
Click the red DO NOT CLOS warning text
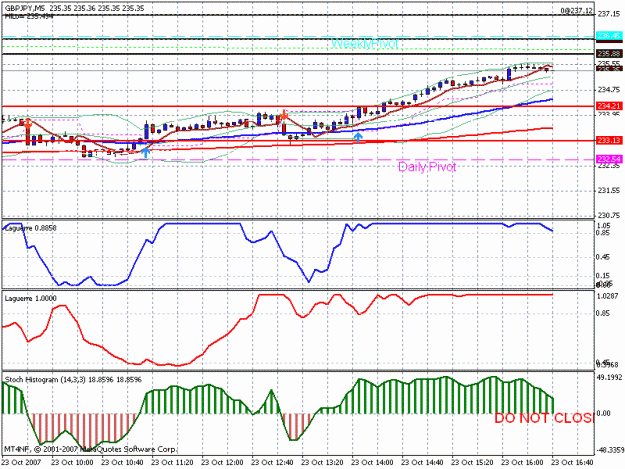[544, 418]
